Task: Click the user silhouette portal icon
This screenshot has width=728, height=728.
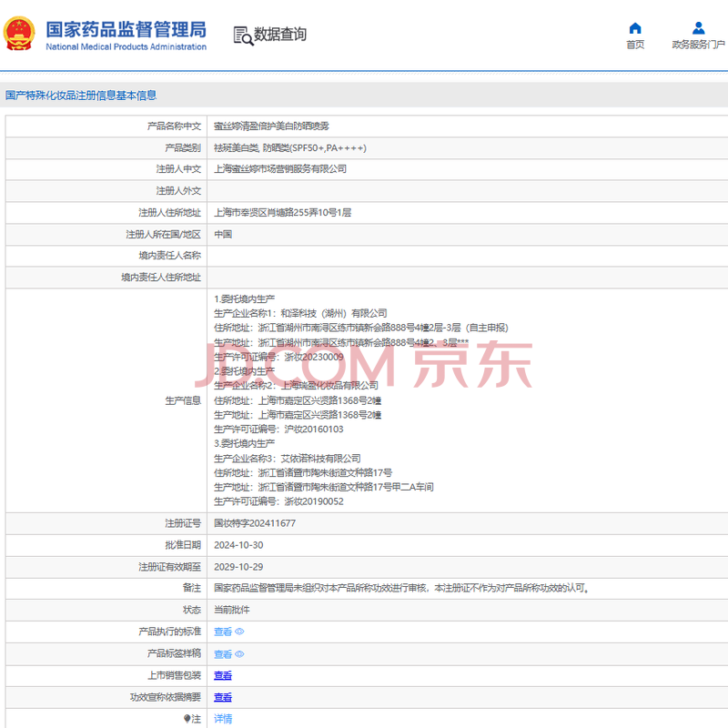Action: click(698, 28)
